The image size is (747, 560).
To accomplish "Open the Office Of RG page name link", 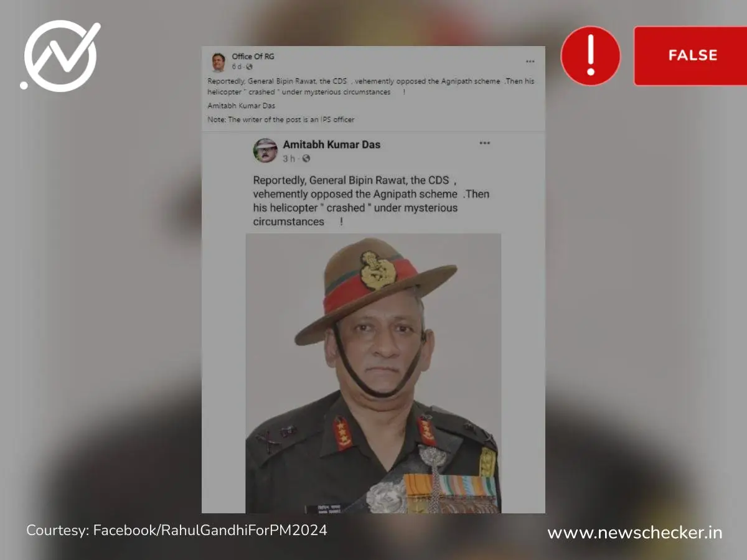I will coord(253,57).
